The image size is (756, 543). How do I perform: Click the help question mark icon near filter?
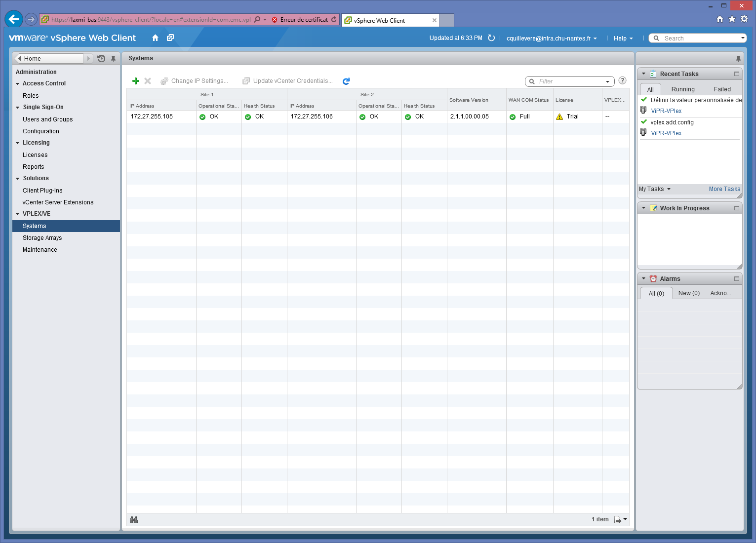tap(623, 80)
